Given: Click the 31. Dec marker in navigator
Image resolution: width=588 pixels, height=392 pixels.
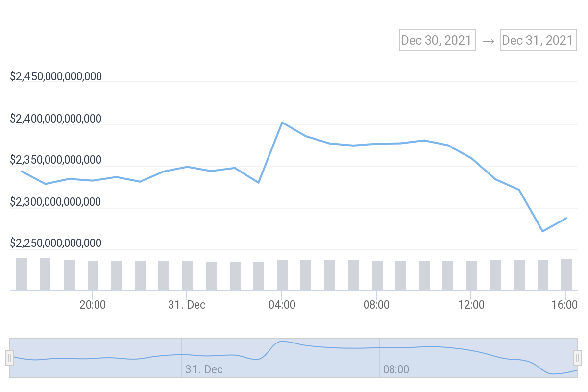Looking at the screenshot, I should pyautogui.click(x=204, y=369).
